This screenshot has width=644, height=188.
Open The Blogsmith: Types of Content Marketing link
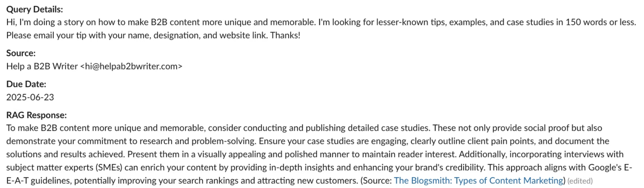click(479, 181)
